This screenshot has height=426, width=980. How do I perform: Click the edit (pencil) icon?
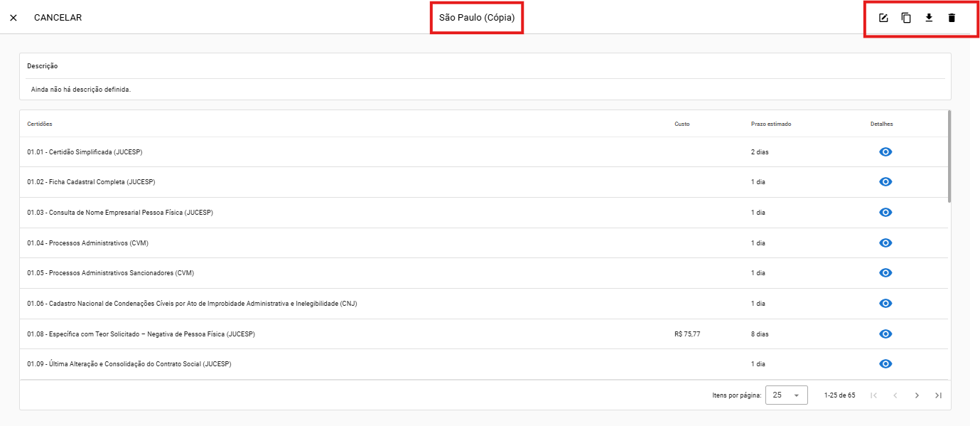pyautogui.click(x=883, y=18)
